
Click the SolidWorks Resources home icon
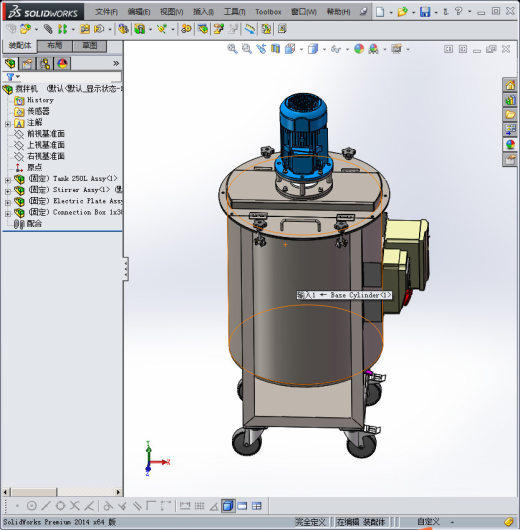pyautogui.click(x=510, y=85)
